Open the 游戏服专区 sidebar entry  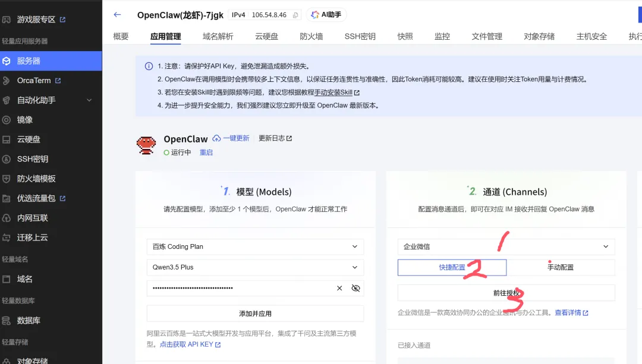[x=36, y=20]
